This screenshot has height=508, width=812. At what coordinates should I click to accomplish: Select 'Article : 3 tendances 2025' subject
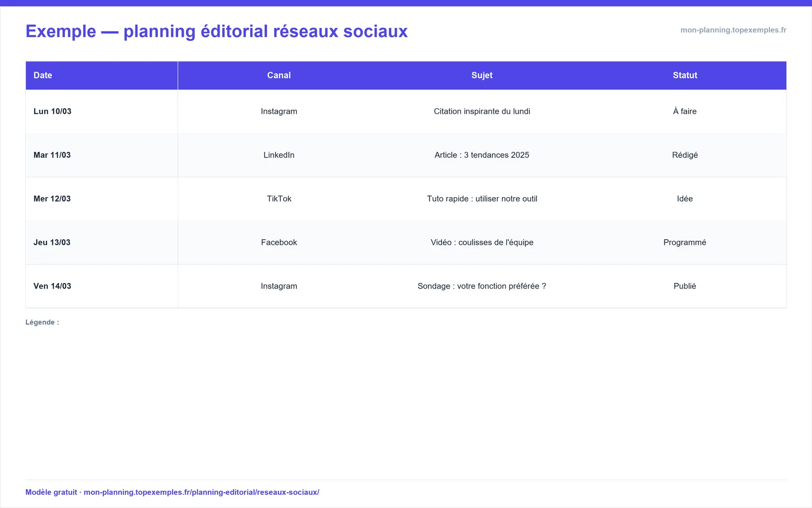482,155
